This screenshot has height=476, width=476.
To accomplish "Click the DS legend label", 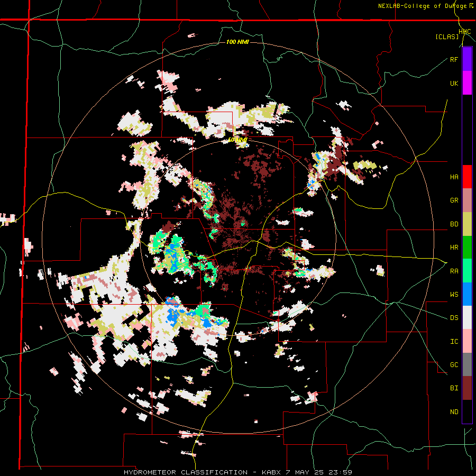I will [x=454, y=318].
